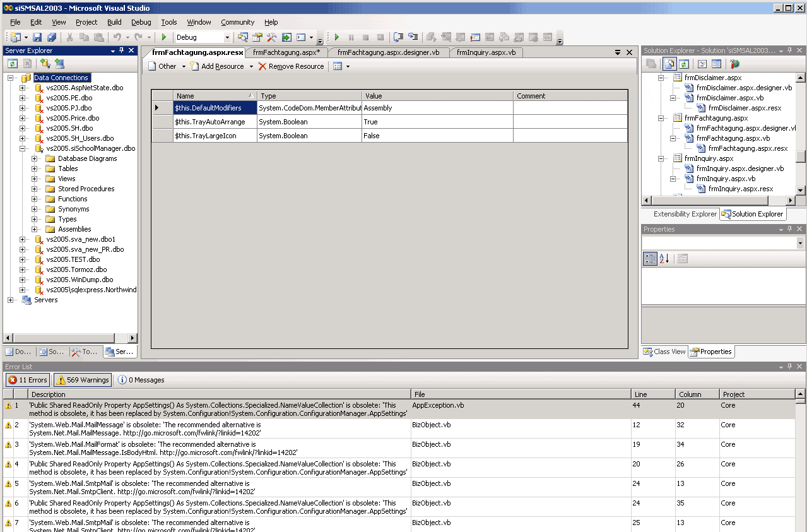Image resolution: width=807 pixels, height=532 pixels.
Task: Open the Properties Window toolbar icon
Action: click(x=257, y=38)
